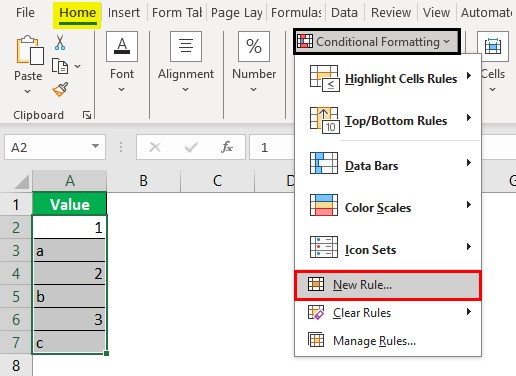
Task: Switch to the View tab
Action: pos(436,13)
